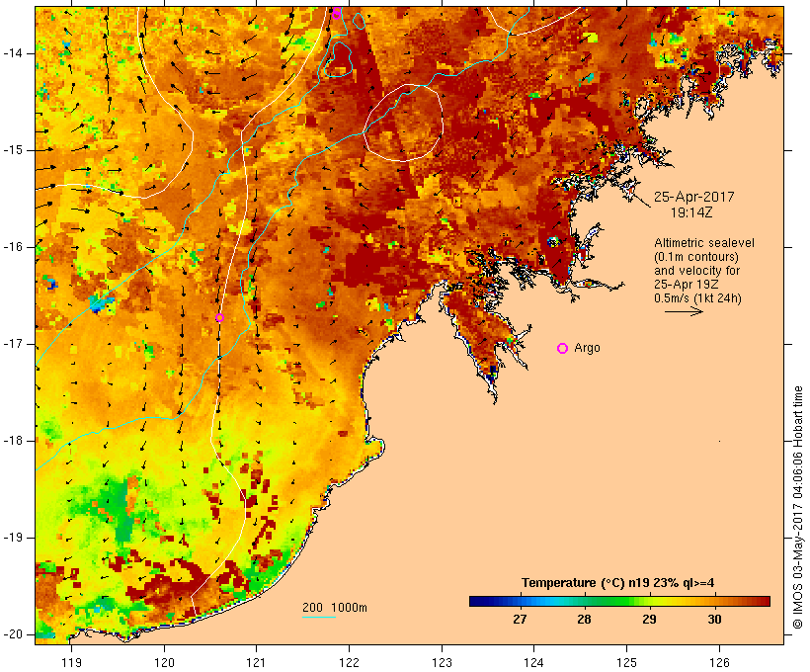This screenshot has width=810, height=672.
Task: Click the '25-Apr 19Z' caption line
Action: [686, 285]
